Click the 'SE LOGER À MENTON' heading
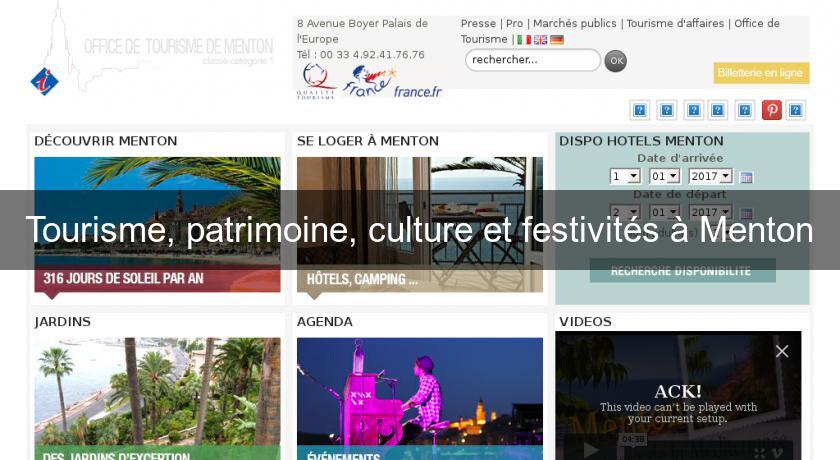This screenshot has height=460, width=840. [368, 141]
